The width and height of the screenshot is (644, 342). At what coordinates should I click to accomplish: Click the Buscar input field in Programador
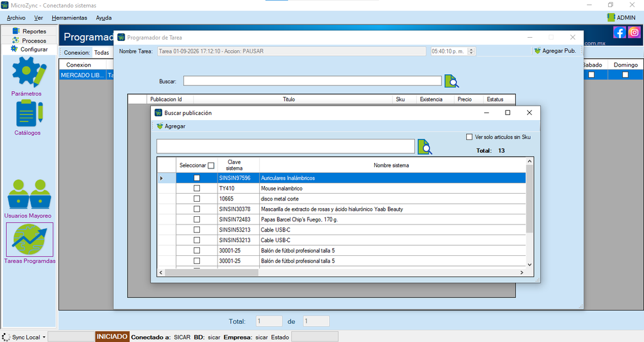click(313, 81)
